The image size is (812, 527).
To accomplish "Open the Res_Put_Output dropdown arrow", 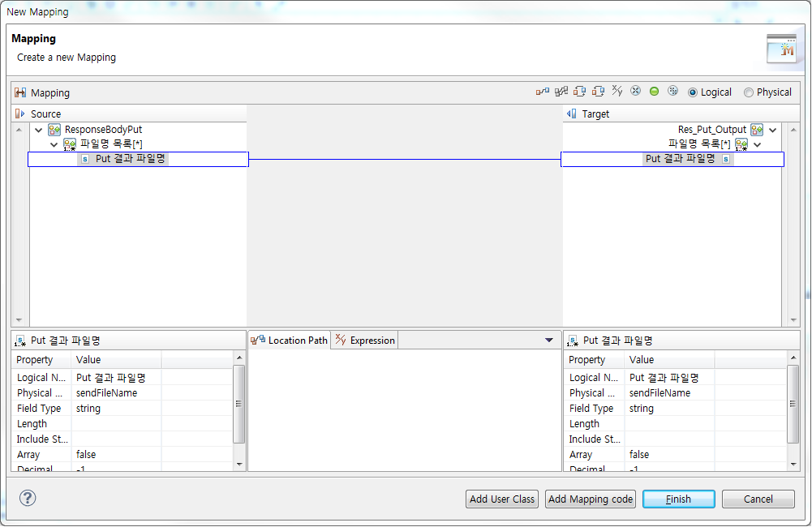I will click(772, 129).
